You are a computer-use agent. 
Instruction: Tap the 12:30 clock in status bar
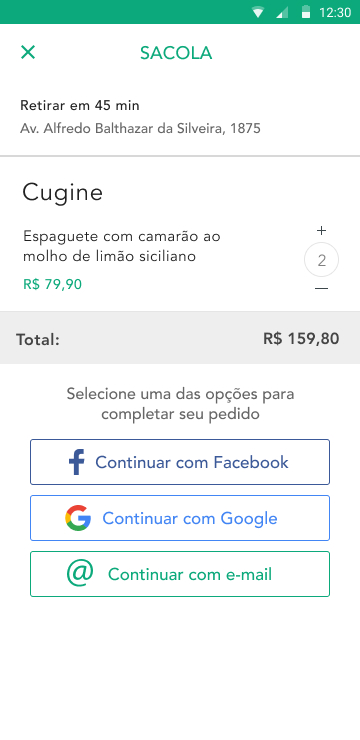point(335,12)
